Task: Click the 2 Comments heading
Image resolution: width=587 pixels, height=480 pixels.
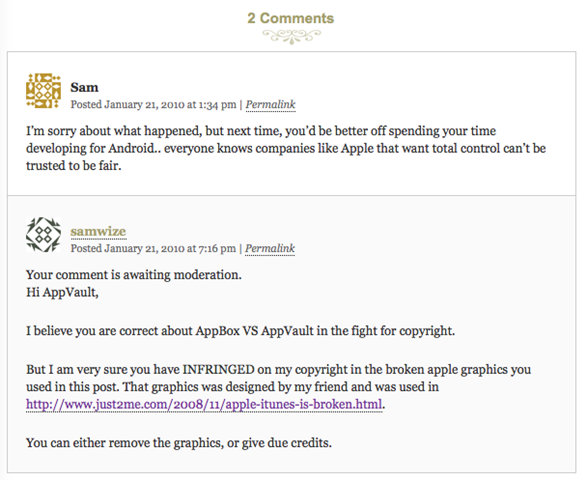Action: [x=291, y=18]
